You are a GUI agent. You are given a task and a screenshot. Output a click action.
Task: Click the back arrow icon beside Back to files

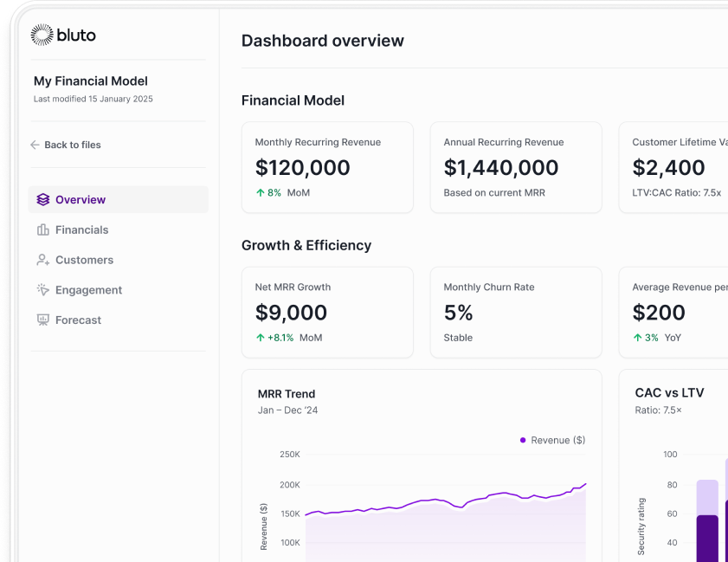[35, 145]
